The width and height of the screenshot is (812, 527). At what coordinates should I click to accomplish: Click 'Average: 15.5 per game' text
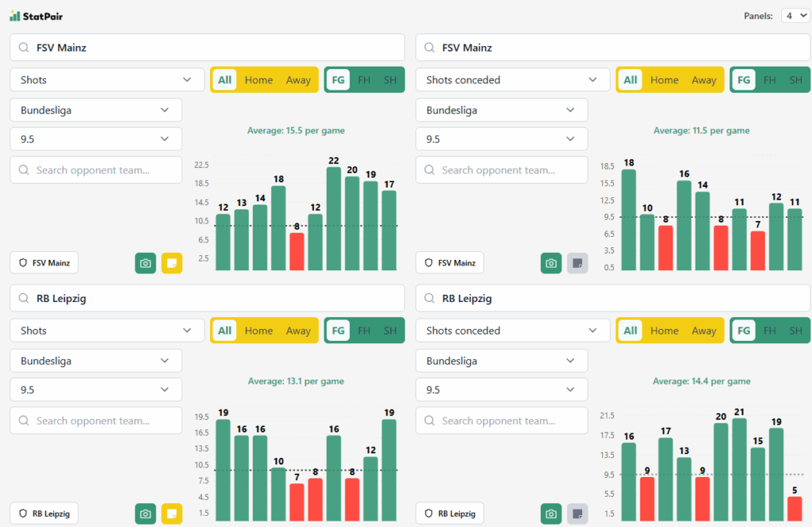296,131
